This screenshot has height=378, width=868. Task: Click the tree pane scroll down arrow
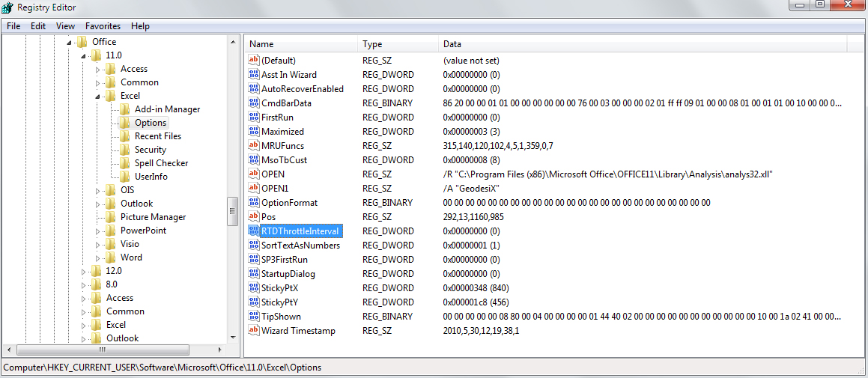232,338
